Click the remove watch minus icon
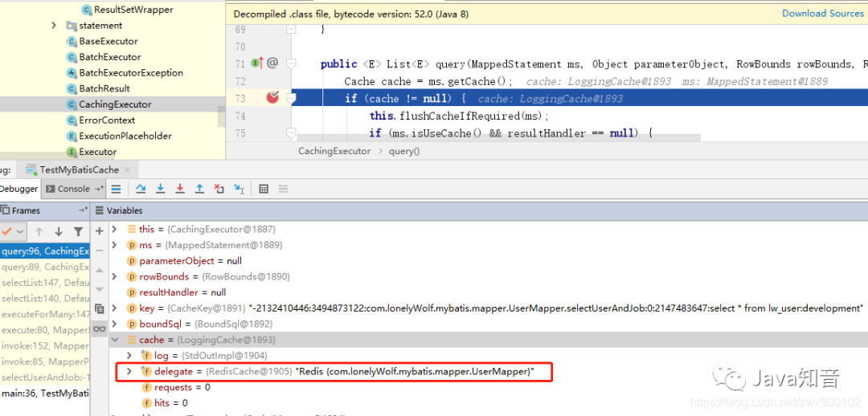This screenshot has width=868, height=416. tap(99, 250)
